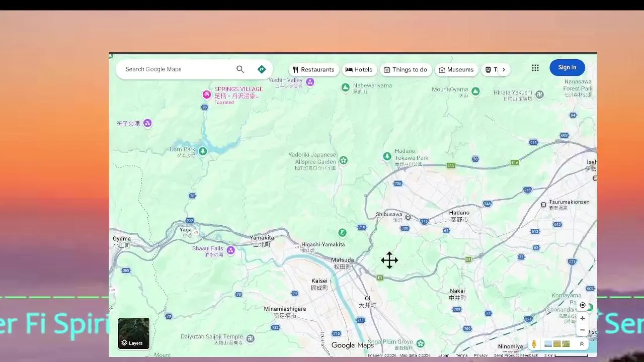Click the purple marker beside 笹子の滝

coord(147,123)
